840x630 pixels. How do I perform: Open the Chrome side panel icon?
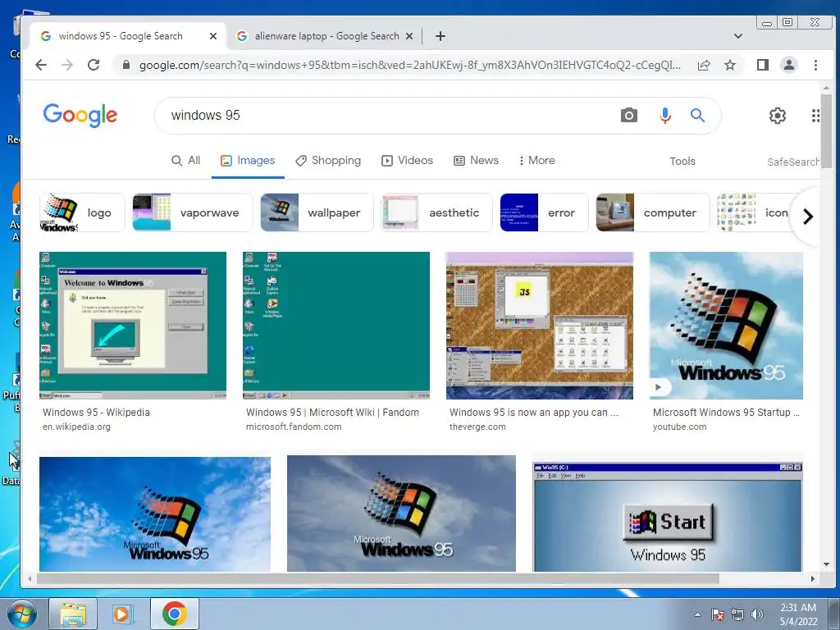(x=763, y=66)
